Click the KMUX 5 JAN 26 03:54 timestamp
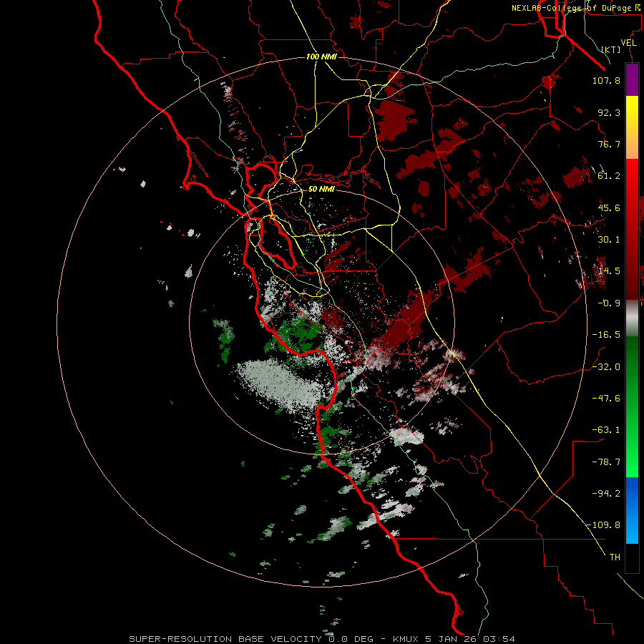The width and height of the screenshot is (644, 644). pyautogui.click(x=454, y=639)
